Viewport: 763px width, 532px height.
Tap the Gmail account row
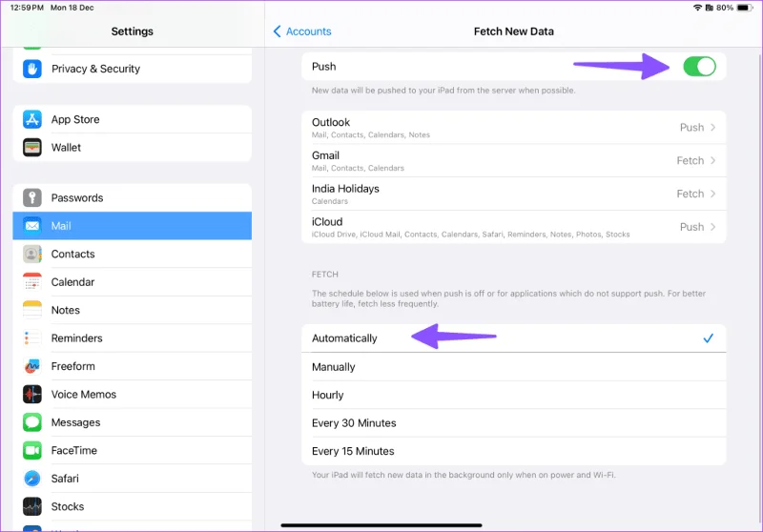(x=513, y=160)
